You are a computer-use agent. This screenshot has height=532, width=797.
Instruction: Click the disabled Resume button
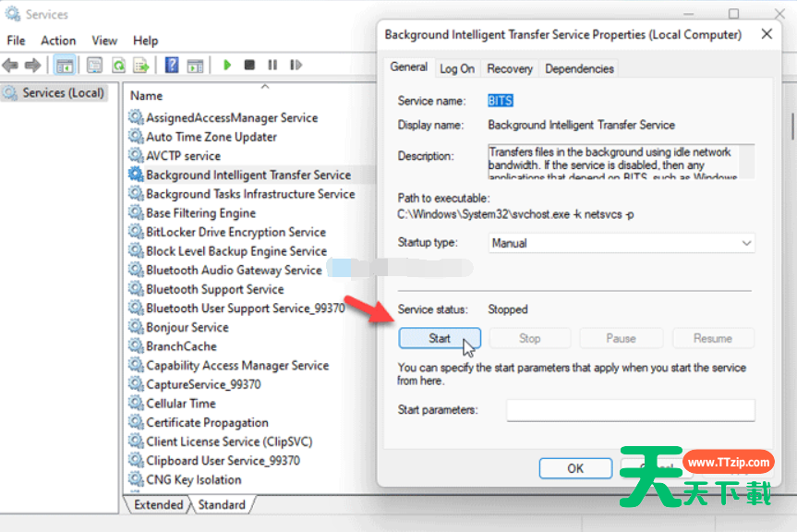pos(713,338)
